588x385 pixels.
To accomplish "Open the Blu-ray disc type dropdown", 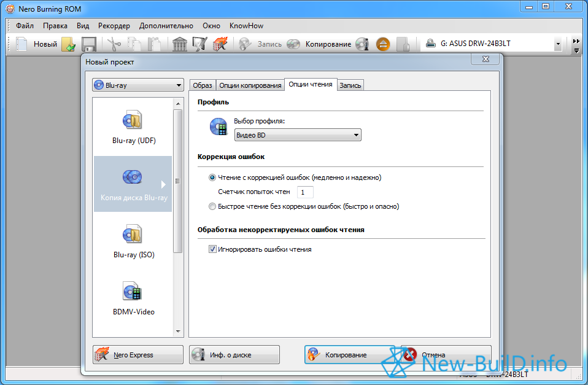I will 138,85.
